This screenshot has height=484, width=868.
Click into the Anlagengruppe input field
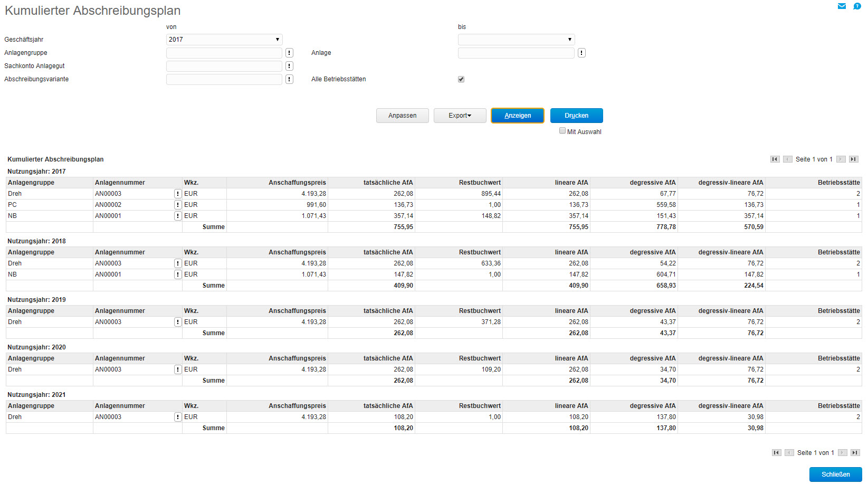224,53
